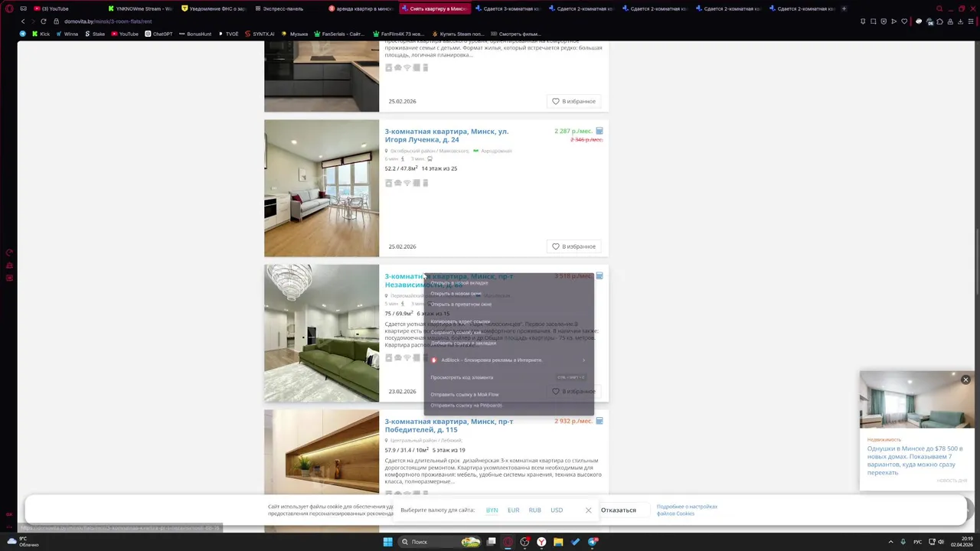980x551 pixels.
Task: Click calculator icon beside 2 287 р./мес. price
Action: pyautogui.click(x=599, y=131)
